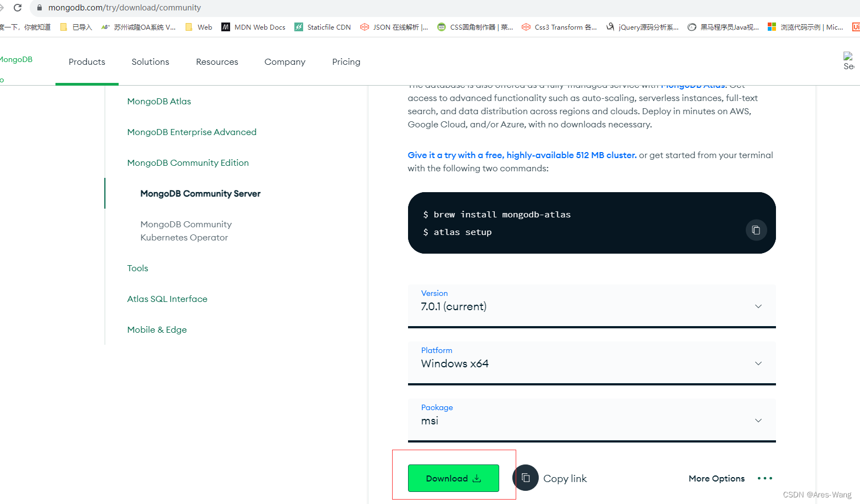Open the Company menu
This screenshot has width=860, height=504.
(284, 62)
